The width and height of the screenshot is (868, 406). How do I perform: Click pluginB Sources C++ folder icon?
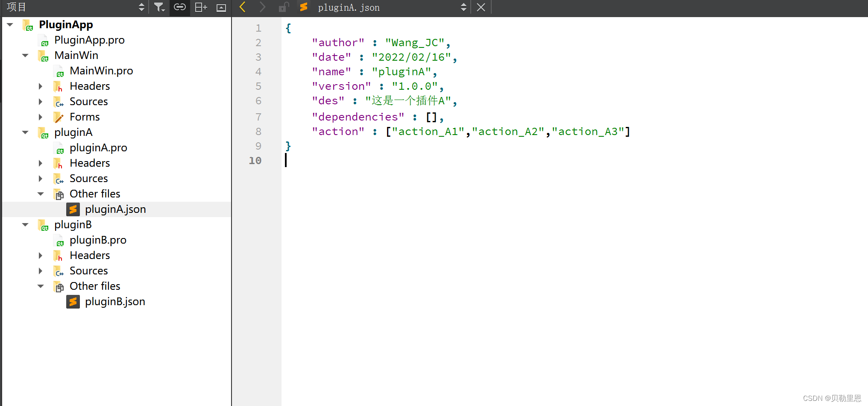[59, 271]
